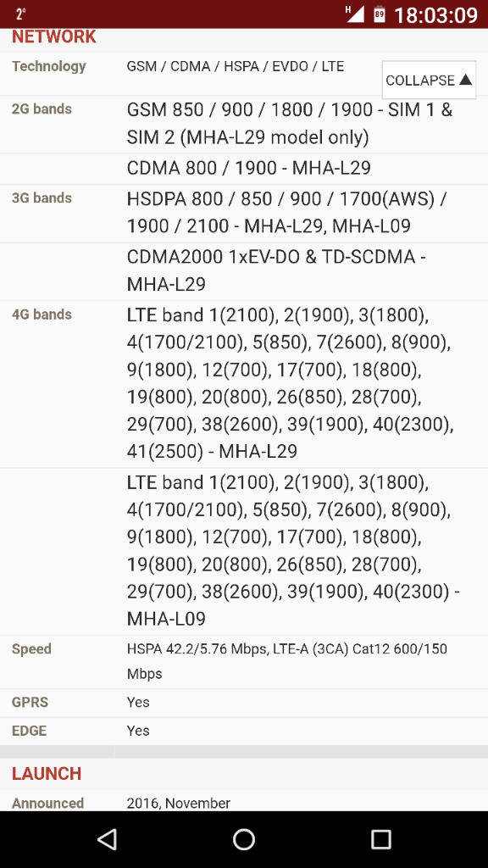The image size is (488, 868).
Task: Tap the battery icon in status bar
Action: click(x=380, y=14)
